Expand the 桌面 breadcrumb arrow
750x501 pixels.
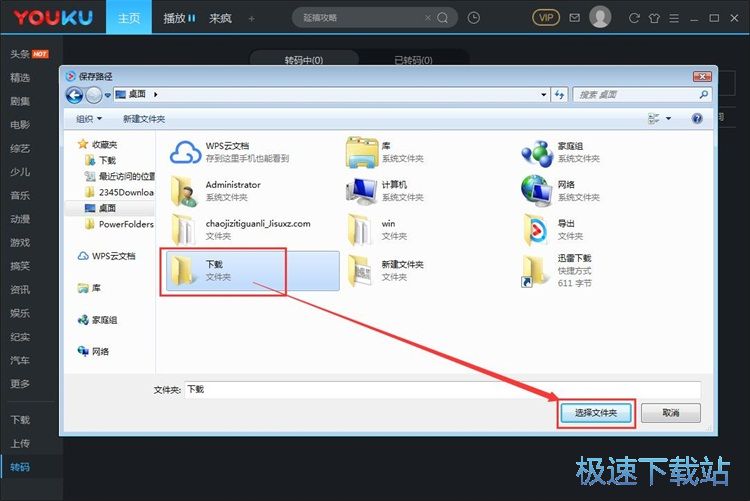click(155, 95)
